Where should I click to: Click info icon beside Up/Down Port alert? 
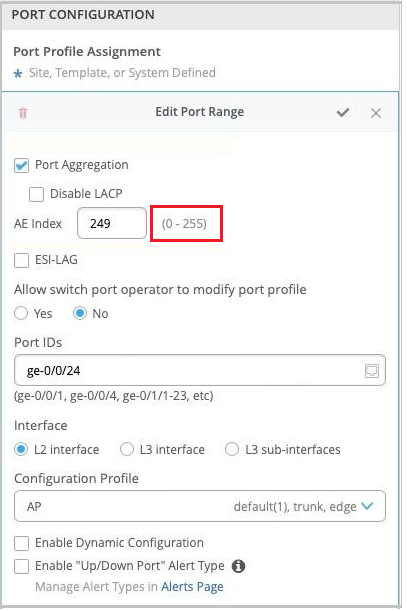pyautogui.click(x=239, y=566)
